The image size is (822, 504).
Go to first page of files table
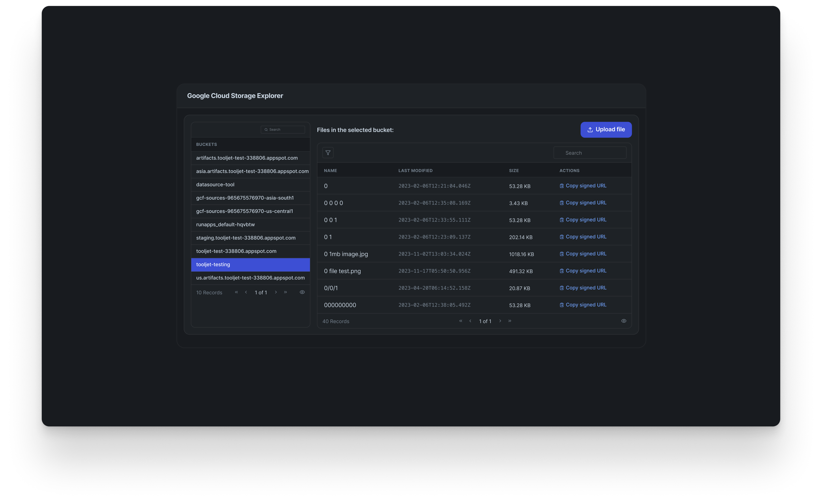461,321
